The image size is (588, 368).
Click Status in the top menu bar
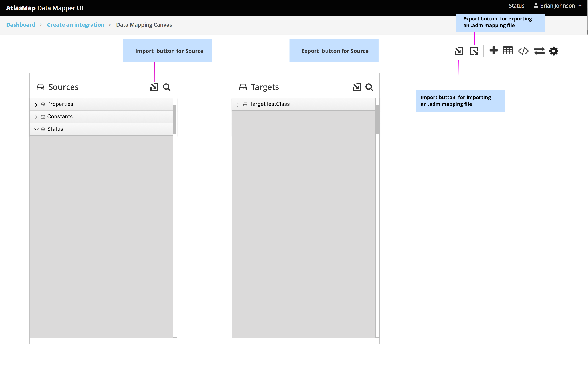click(516, 5)
